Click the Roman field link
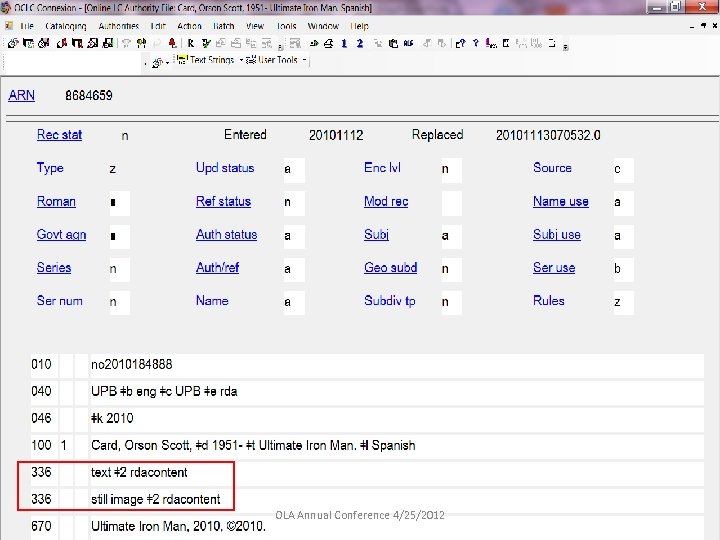This screenshot has height=540, width=720. click(x=56, y=201)
